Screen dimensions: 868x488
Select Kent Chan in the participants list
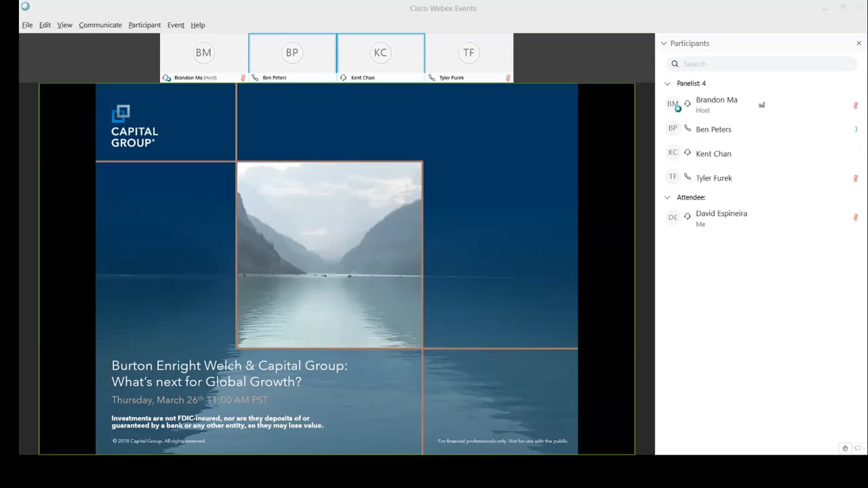pos(713,154)
